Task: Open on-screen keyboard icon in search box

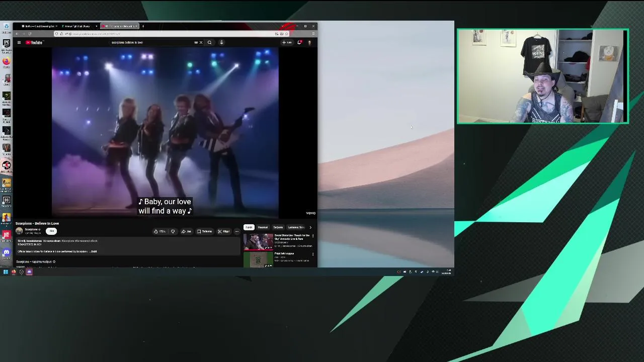Action: (x=196, y=42)
